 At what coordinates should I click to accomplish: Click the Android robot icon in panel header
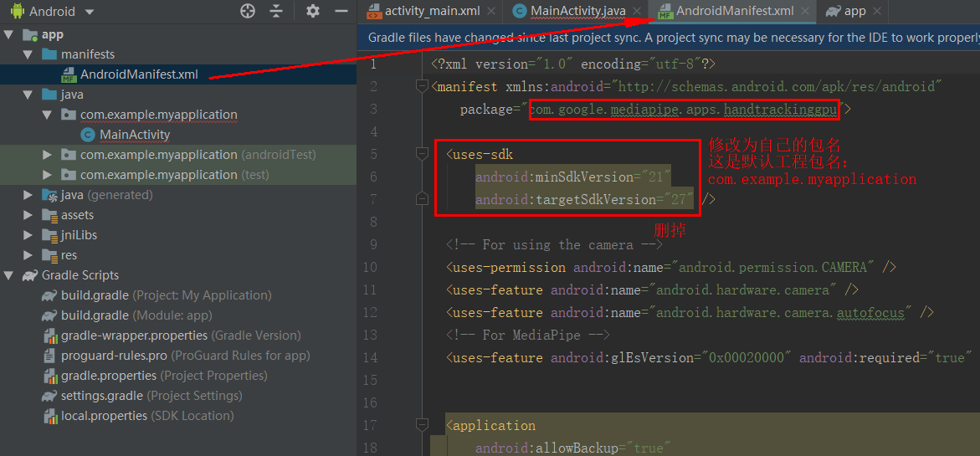[x=17, y=11]
